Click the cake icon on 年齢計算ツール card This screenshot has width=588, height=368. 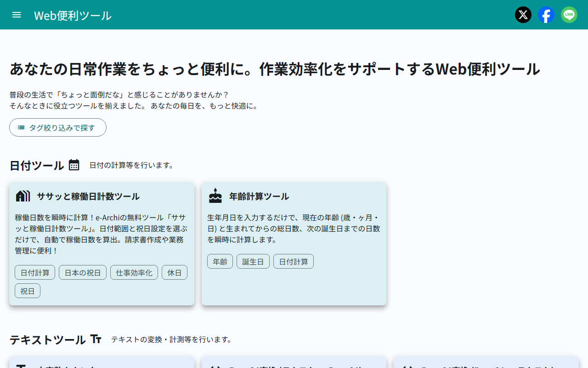pos(215,195)
